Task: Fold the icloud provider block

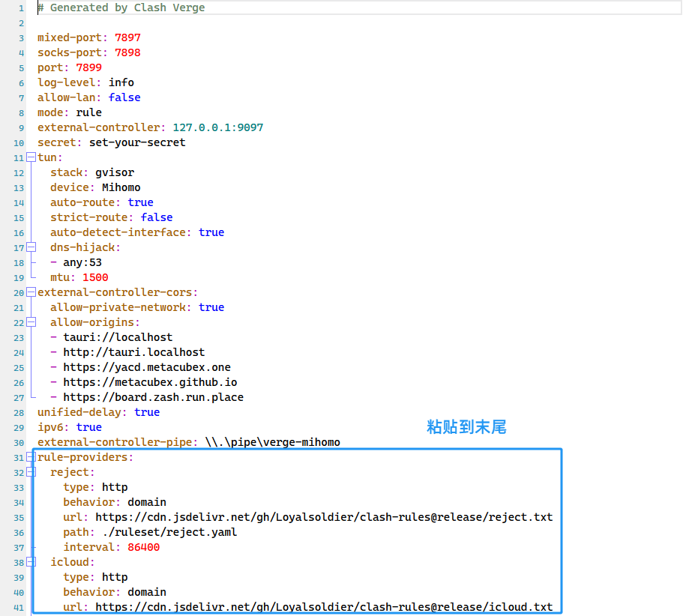Action: point(31,562)
